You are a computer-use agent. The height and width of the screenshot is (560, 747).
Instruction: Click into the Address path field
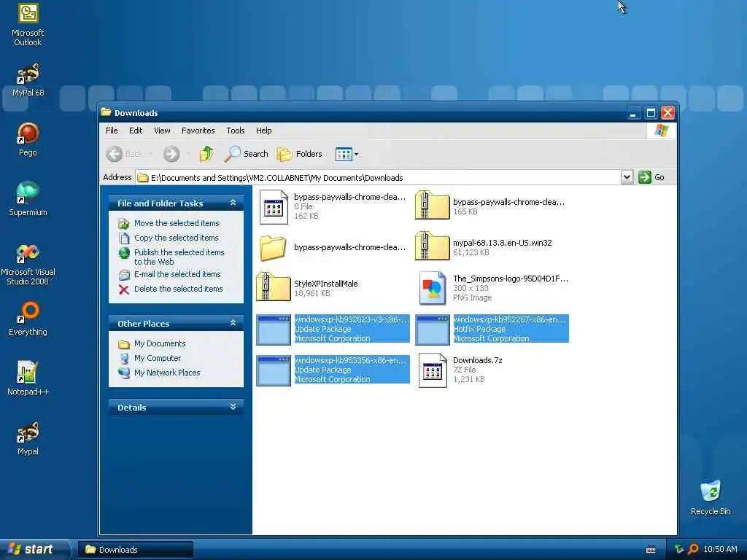pyautogui.click(x=378, y=178)
